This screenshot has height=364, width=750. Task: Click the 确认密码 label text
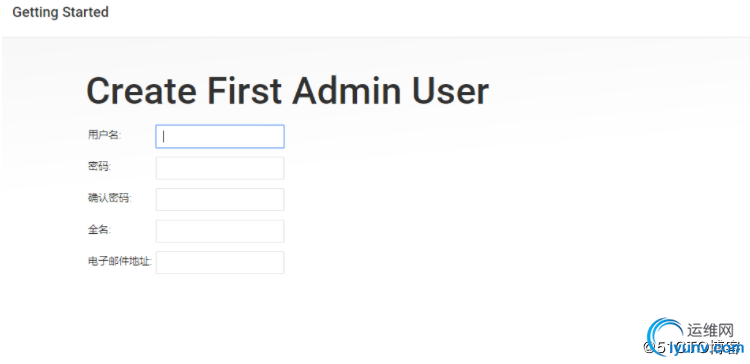click(110, 198)
